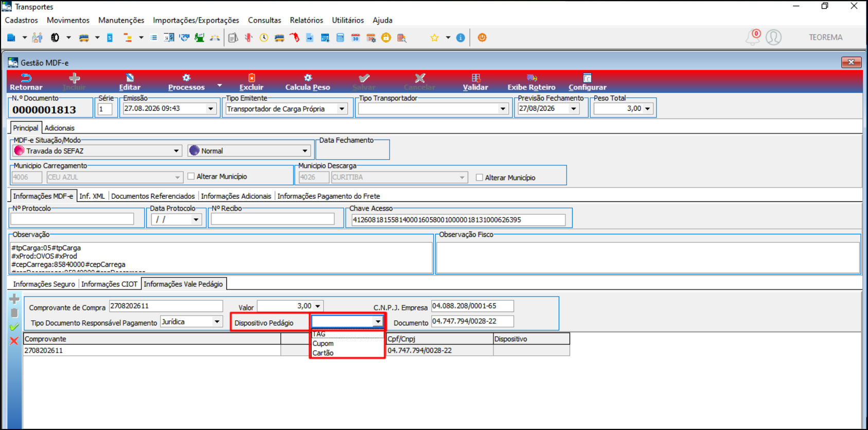Click the yellow favorites star icon
Viewport: 868px width, 430px height.
[x=434, y=38]
